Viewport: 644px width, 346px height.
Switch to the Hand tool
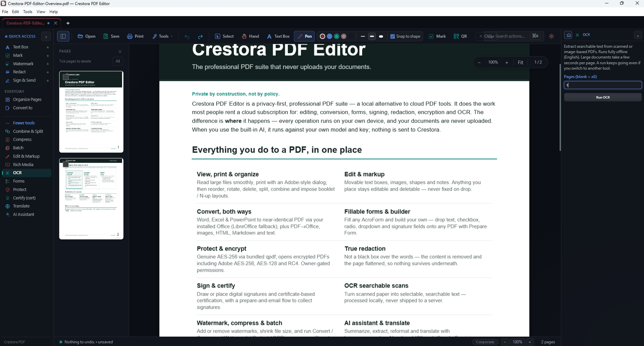click(251, 36)
